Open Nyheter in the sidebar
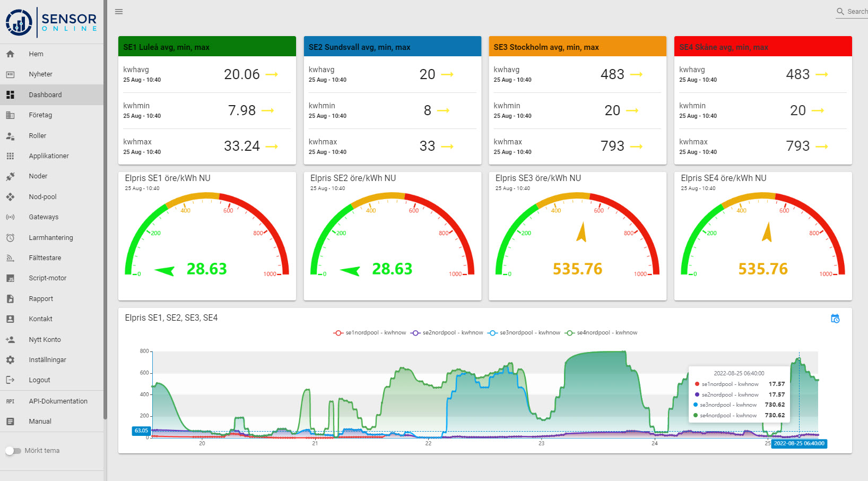The height and width of the screenshot is (481, 868). [x=51, y=74]
